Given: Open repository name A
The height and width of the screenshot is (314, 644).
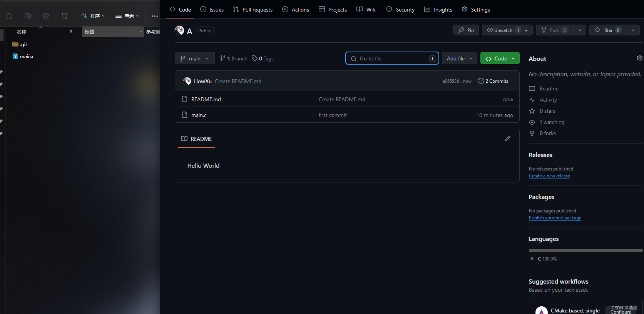Looking at the screenshot, I should tap(189, 31).
